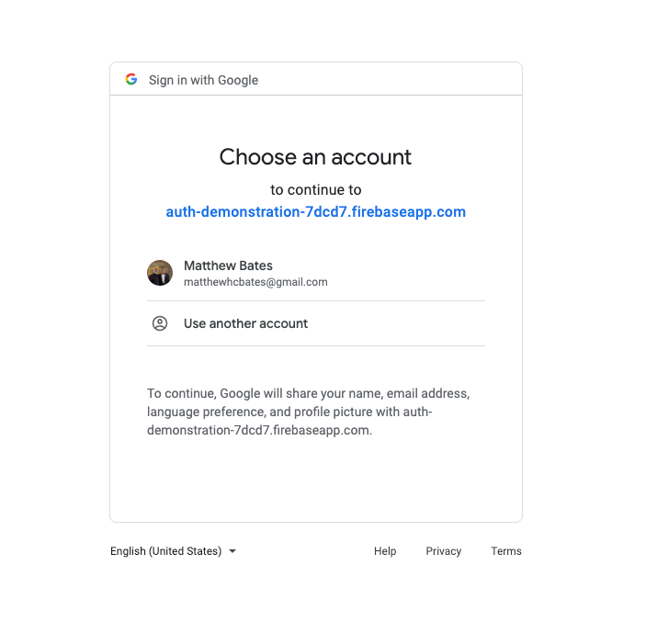Click the Sign in with Google header text

click(203, 80)
